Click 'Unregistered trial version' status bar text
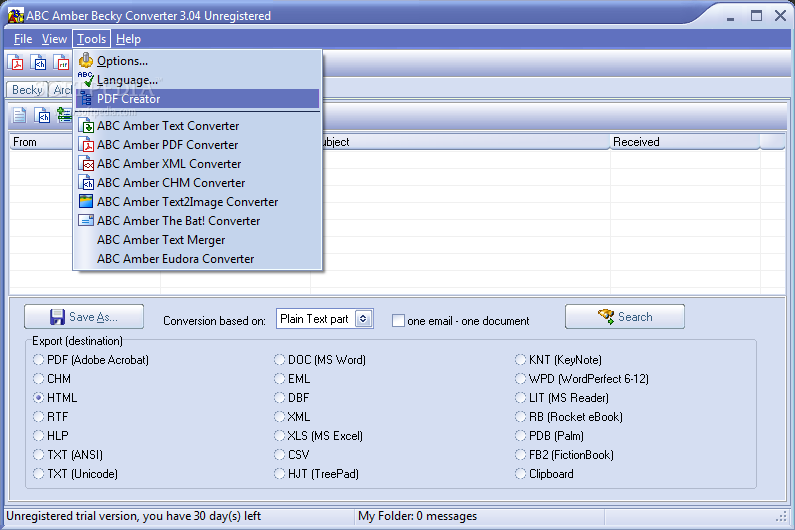The width and height of the screenshot is (795, 530). click(133, 516)
